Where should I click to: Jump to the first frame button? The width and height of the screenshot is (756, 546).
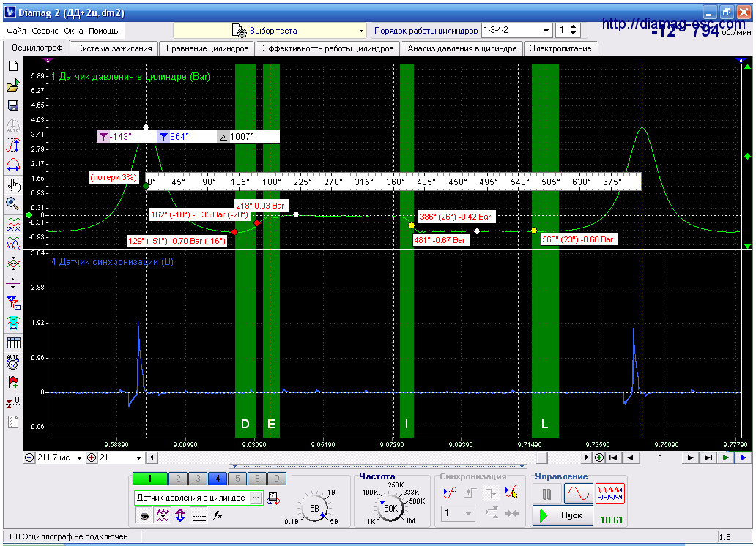pyautogui.click(x=613, y=457)
